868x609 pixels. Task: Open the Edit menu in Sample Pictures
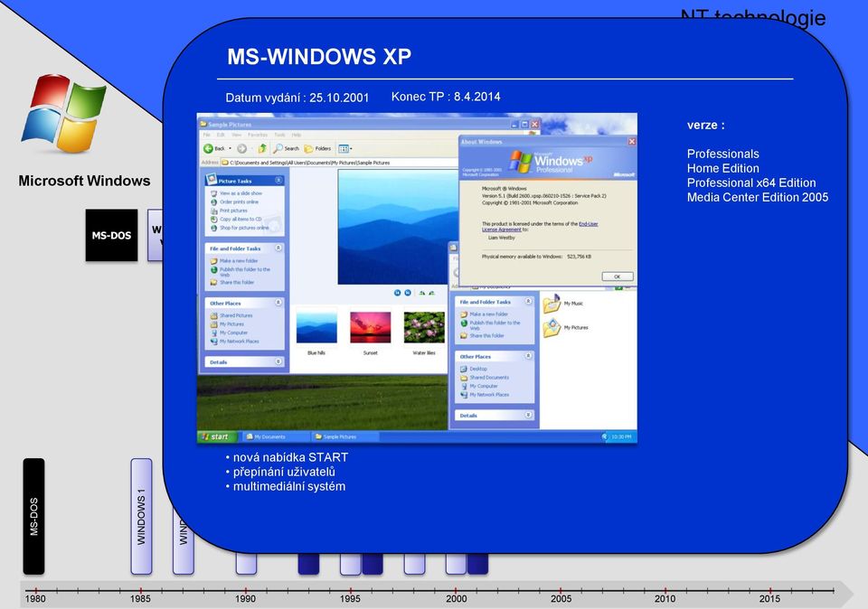pyautogui.click(x=221, y=135)
